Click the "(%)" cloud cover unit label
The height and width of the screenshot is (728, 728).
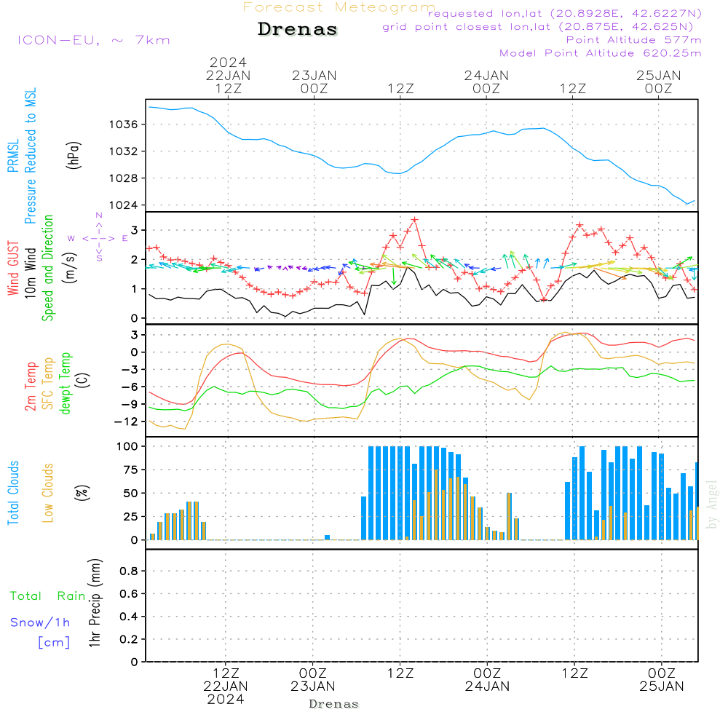coord(82,492)
